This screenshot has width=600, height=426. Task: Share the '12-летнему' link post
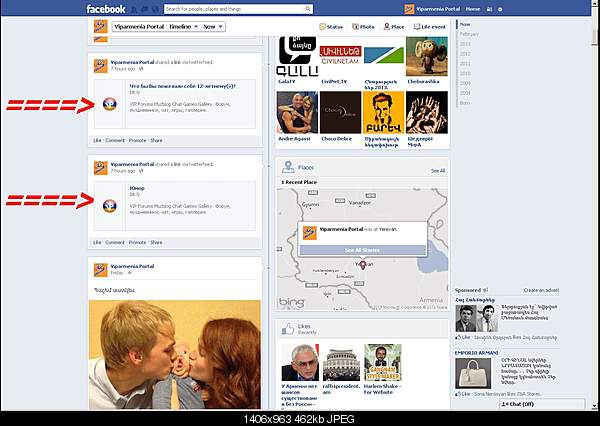156,140
